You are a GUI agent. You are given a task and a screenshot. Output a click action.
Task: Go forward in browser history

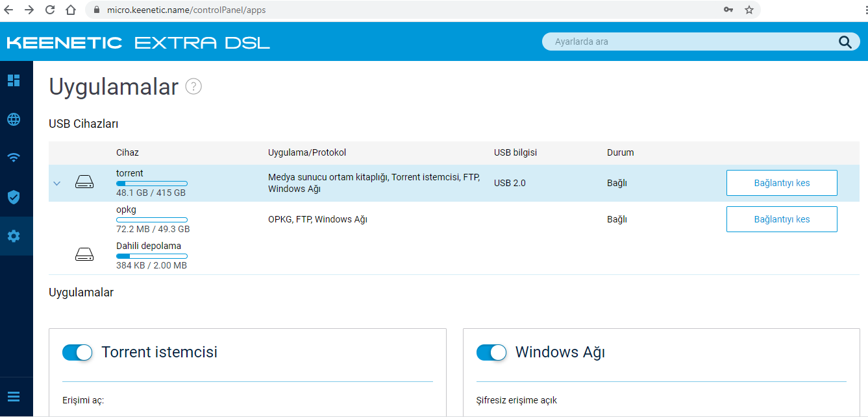(29, 10)
